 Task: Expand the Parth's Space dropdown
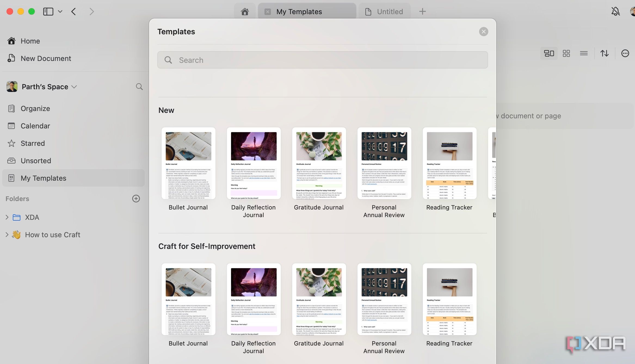click(x=74, y=87)
